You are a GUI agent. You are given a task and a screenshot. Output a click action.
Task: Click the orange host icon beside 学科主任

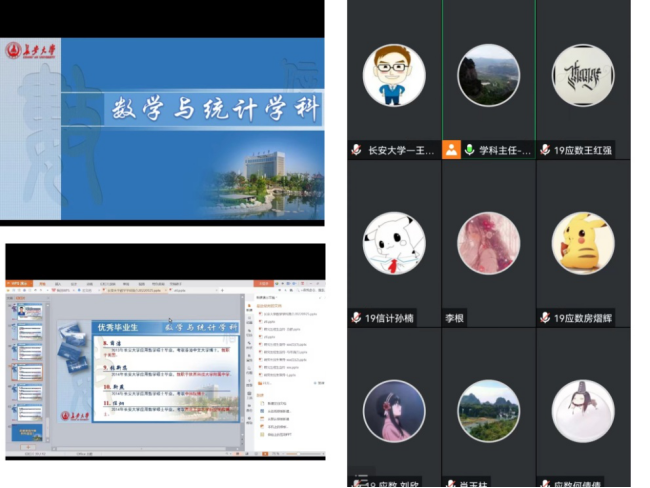coord(452,150)
